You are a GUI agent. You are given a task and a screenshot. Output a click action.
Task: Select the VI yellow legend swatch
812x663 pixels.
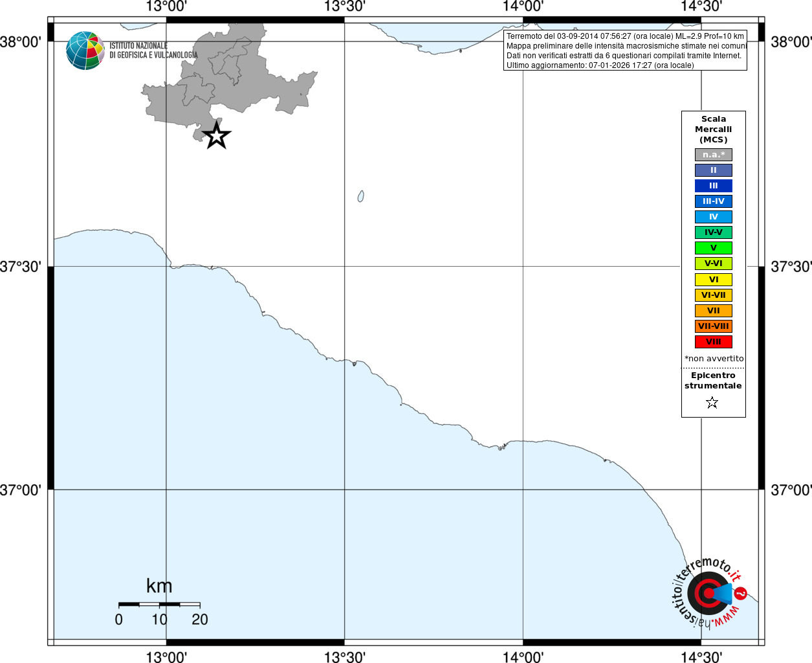(714, 280)
